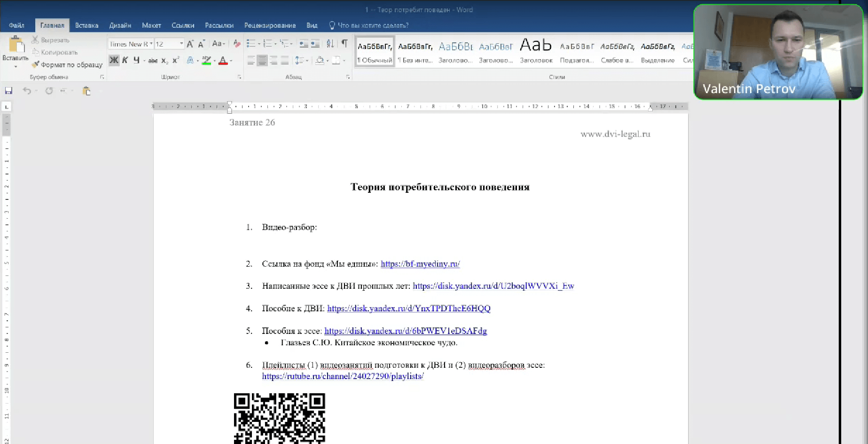Click the 'Что вы хотите сделать?' search field
Viewport: 868px width, 444px height.
373,25
